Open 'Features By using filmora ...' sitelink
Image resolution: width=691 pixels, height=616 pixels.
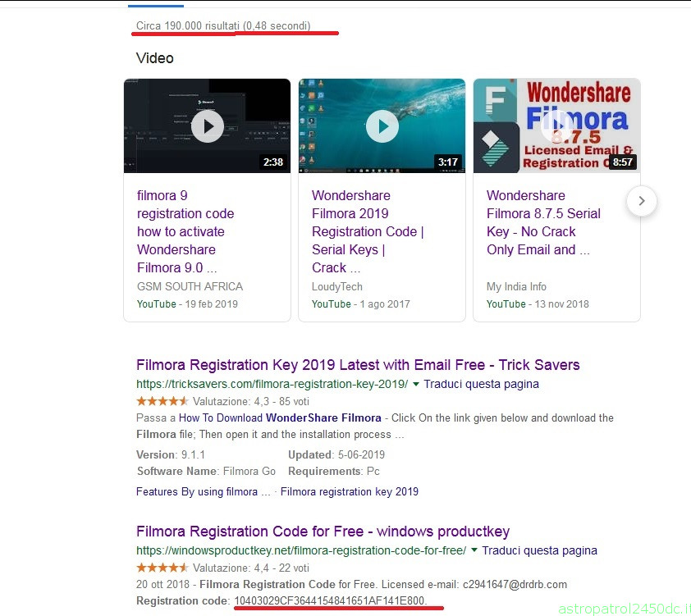(204, 492)
